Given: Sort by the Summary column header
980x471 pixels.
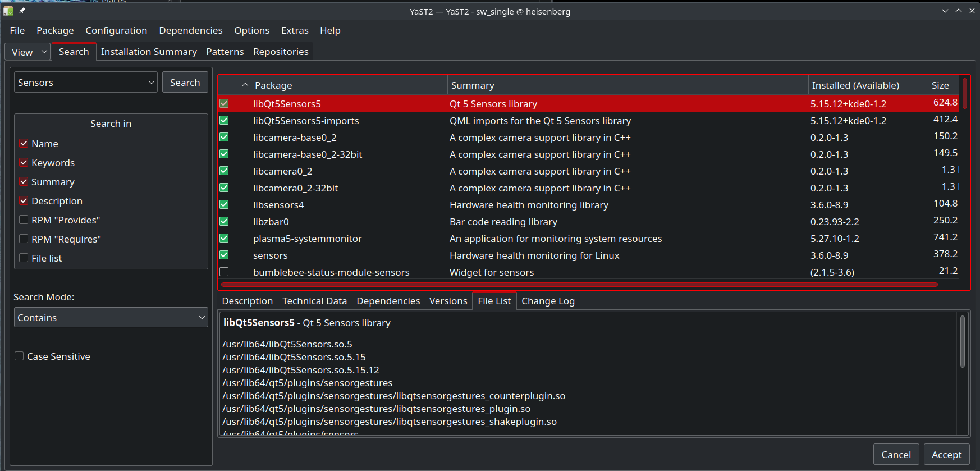Looking at the screenshot, I should [628, 85].
